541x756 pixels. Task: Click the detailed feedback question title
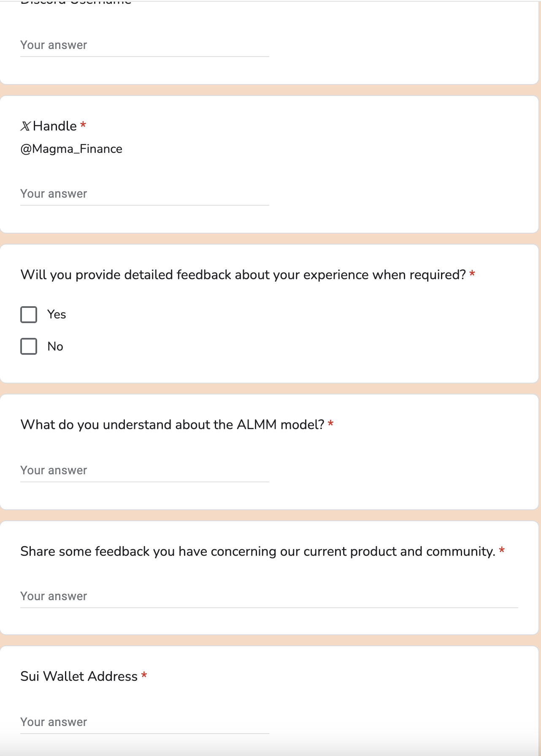click(243, 275)
